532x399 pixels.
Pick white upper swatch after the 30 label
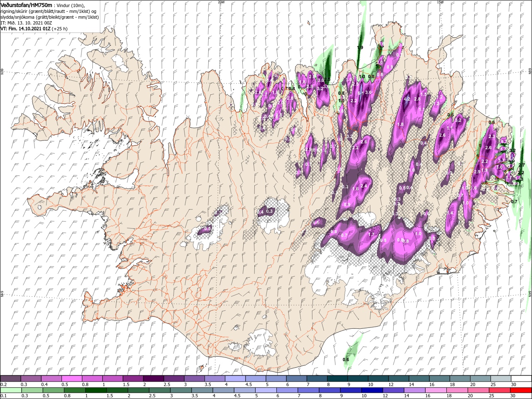click(x=522, y=379)
